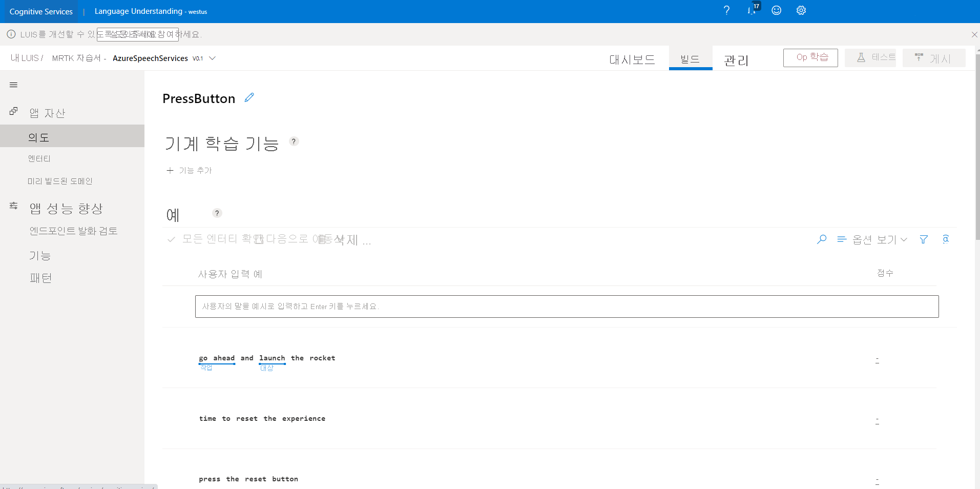Click the info icon in banner
The height and width of the screenshot is (489, 980).
11,34
